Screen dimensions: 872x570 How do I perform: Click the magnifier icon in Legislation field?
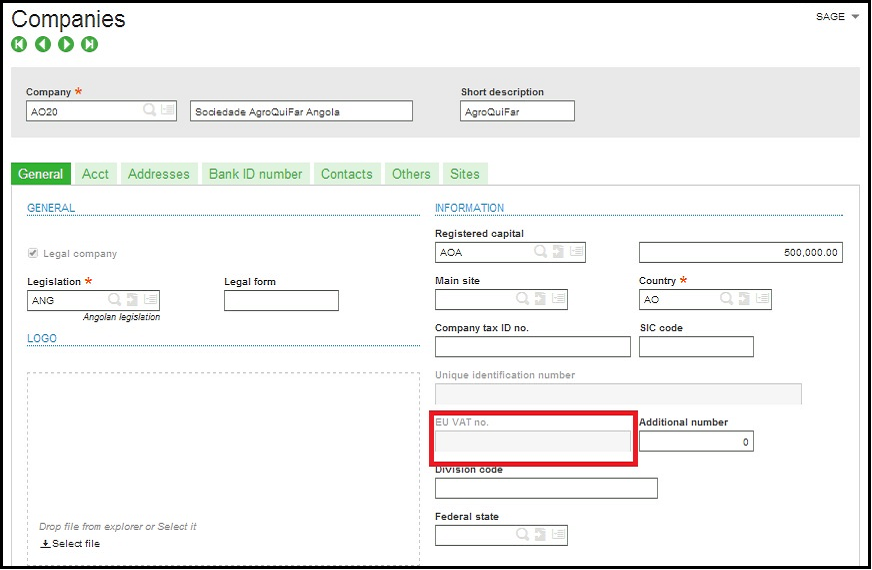pos(115,300)
